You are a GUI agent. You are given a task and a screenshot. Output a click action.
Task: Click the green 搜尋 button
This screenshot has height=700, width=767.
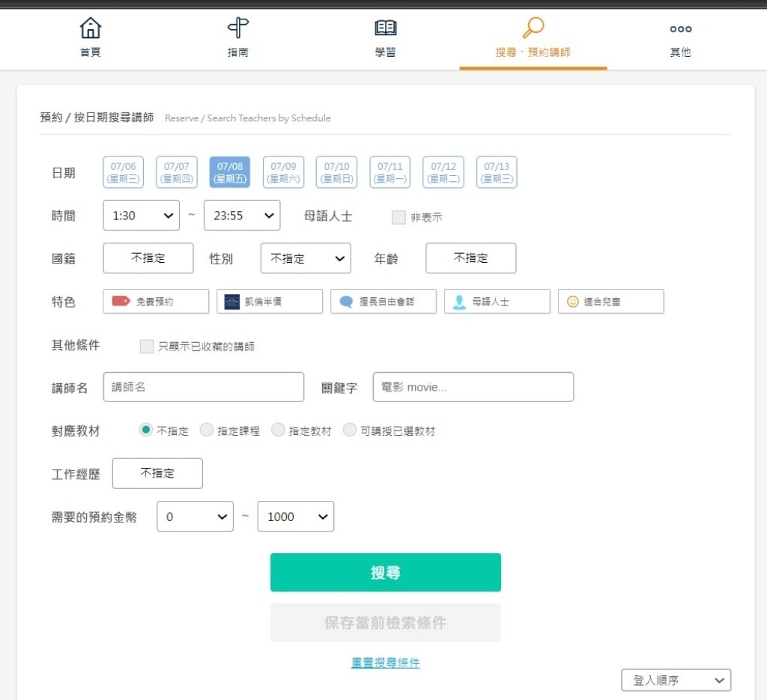[385, 573]
